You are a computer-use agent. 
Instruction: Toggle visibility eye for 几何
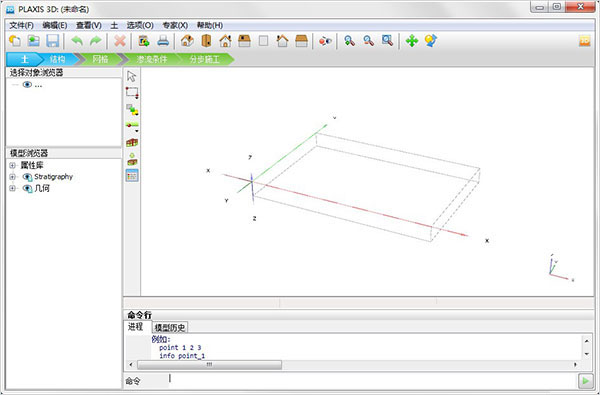tap(27, 188)
